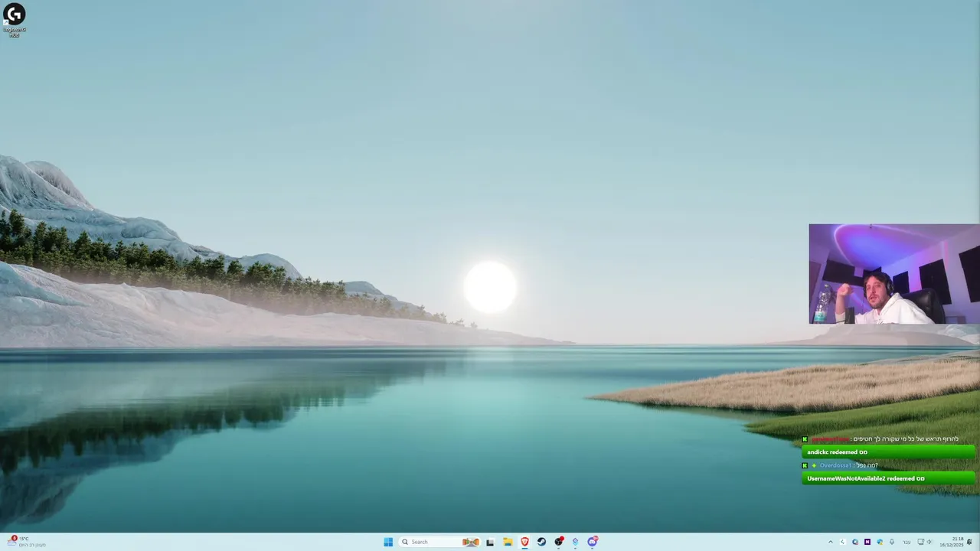Open the Windows Start menu
Image resolution: width=980 pixels, height=551 pixels.
pos(388,542)
